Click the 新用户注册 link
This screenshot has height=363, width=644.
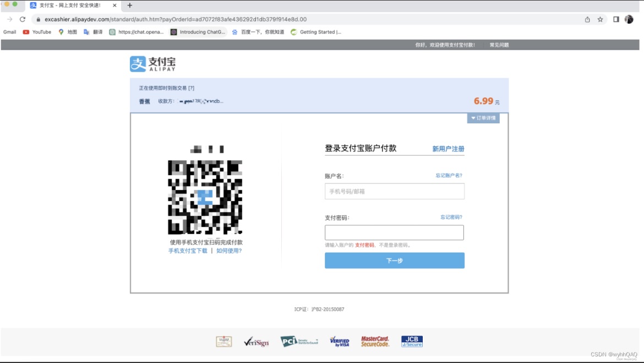pos(448,149)
